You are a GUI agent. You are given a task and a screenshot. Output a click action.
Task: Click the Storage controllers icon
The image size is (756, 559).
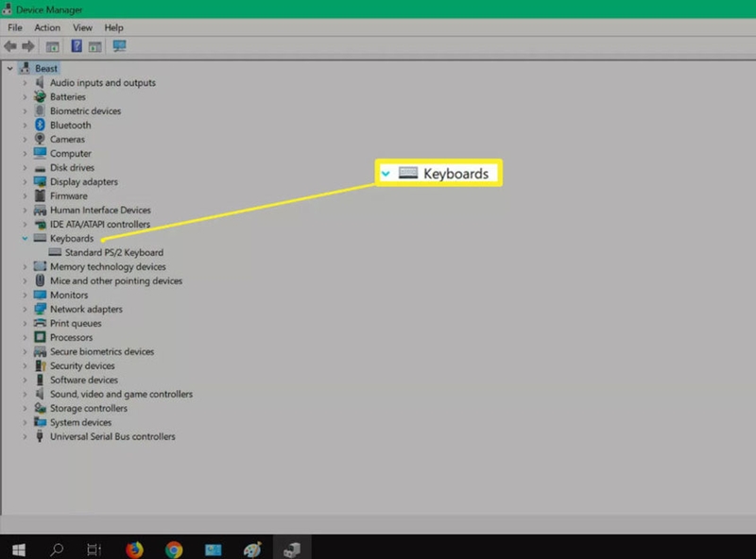coord(40,408)
